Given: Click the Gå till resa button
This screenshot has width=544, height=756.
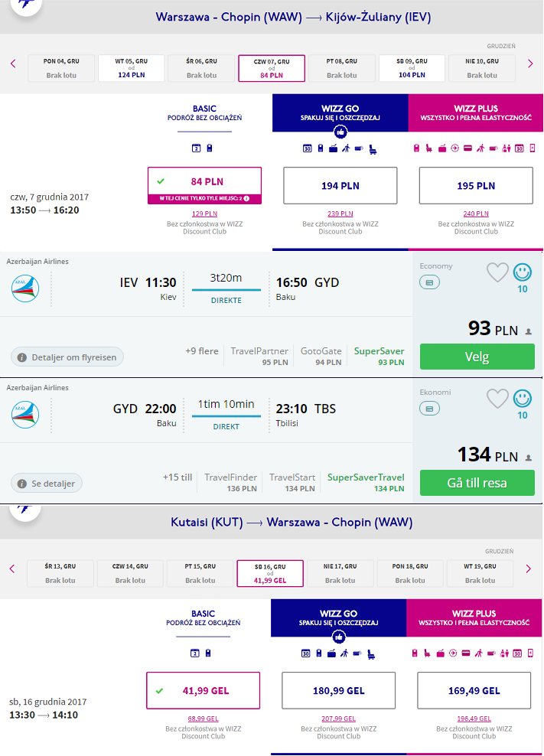Looking at the screenshot, I should coord(477,483).
